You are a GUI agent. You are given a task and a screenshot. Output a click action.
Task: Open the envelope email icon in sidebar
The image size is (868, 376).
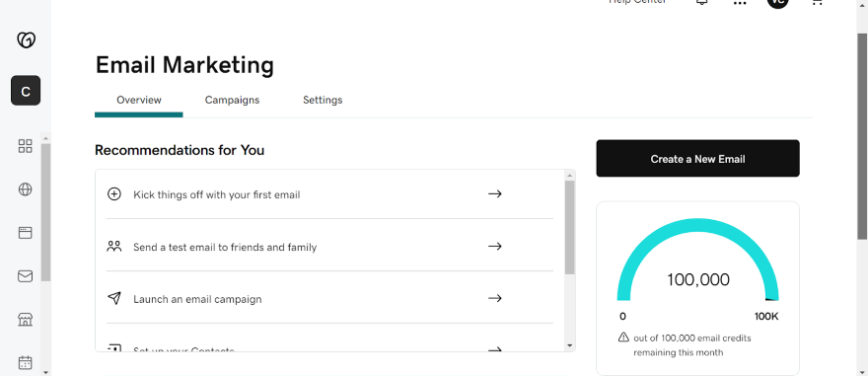tap(26, 275)
